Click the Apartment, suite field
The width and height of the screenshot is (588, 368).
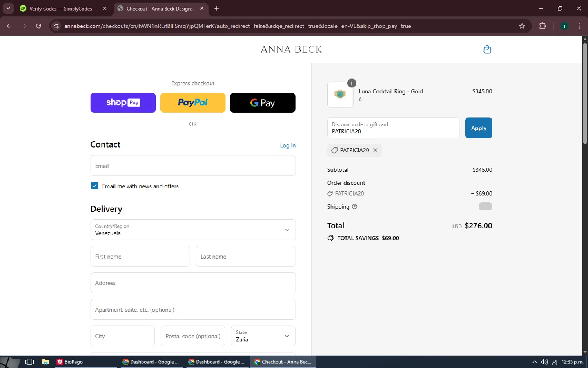coord(193,310)
